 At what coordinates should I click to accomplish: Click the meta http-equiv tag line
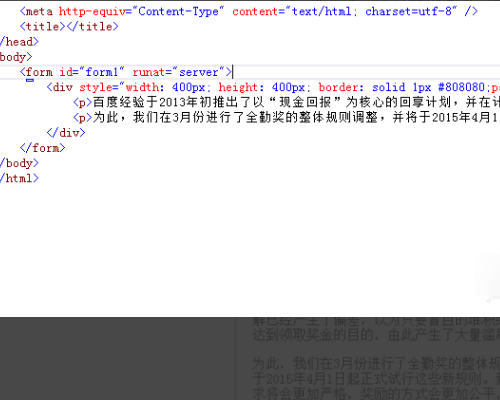(249, 11)
